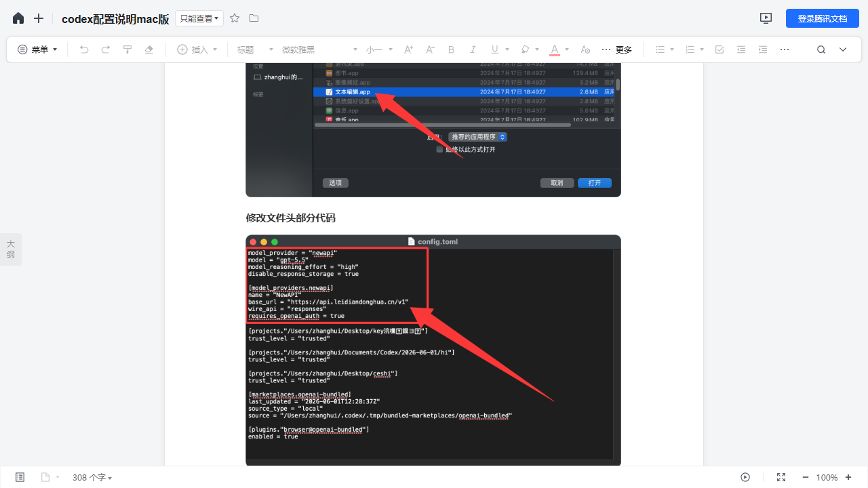The image size is (868, 488).
Task: Open the 菜单 menu
Action: pyautogui.click(x=37, y=49)
